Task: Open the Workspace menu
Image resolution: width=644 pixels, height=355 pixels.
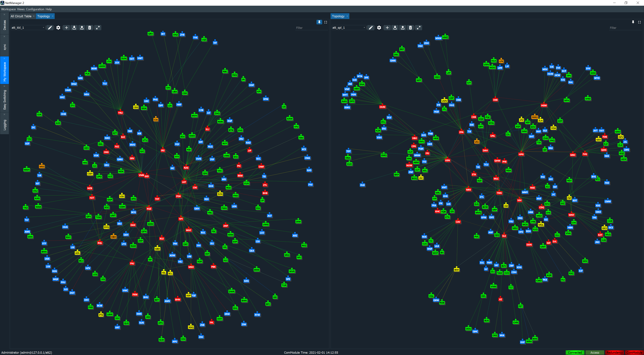Action: [x=9, y=9]
